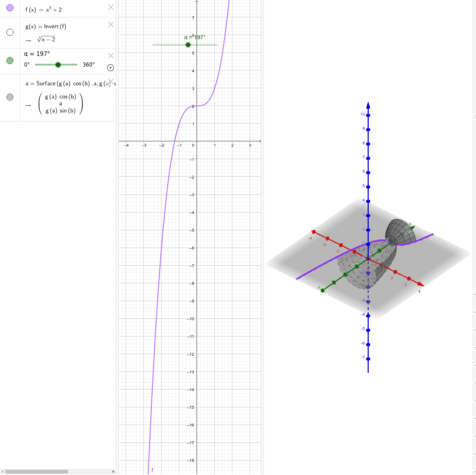Click the z-axis tick label 10
This screenshot has height=475, width=476.
(362, 114)
